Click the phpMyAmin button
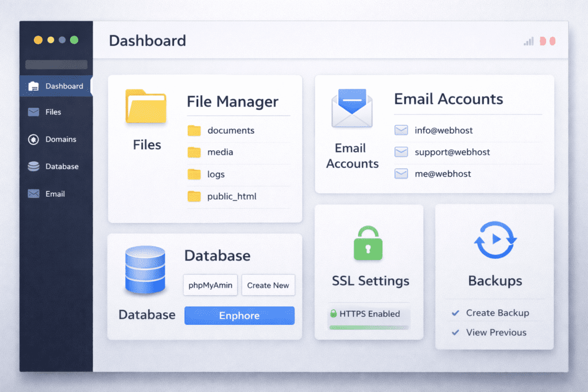The image size is (588, 392). click(x=210, y=285)
